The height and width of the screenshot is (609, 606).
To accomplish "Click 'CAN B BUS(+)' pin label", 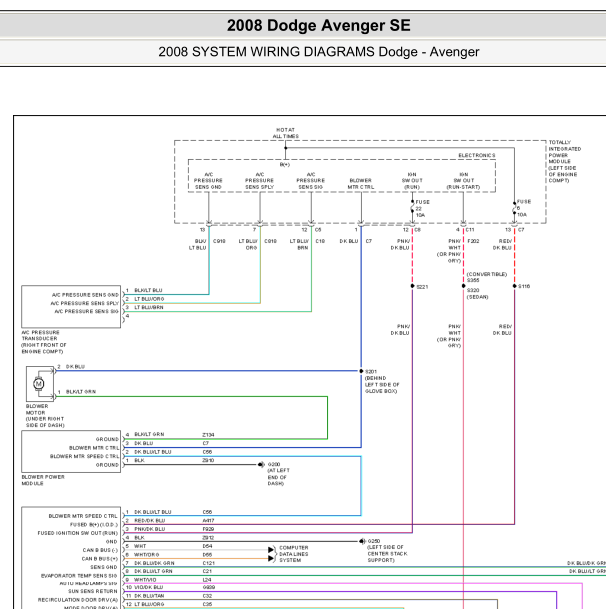I will 100,559.
